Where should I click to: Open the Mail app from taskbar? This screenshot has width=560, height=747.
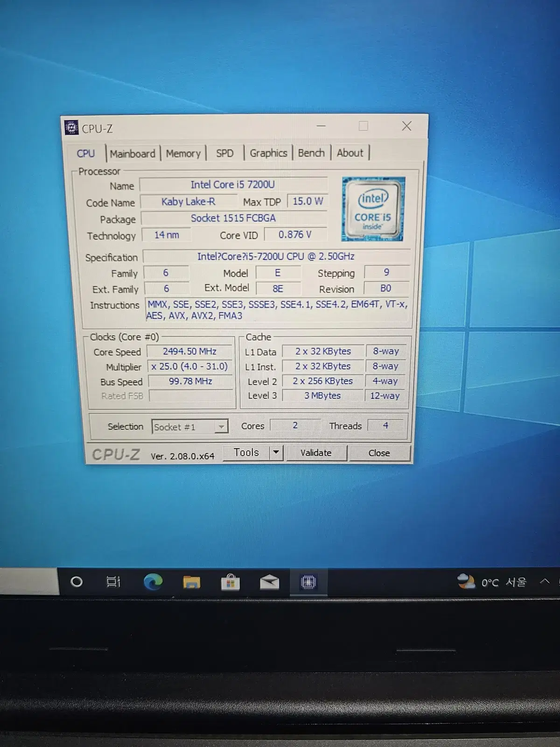pos(269,582)
